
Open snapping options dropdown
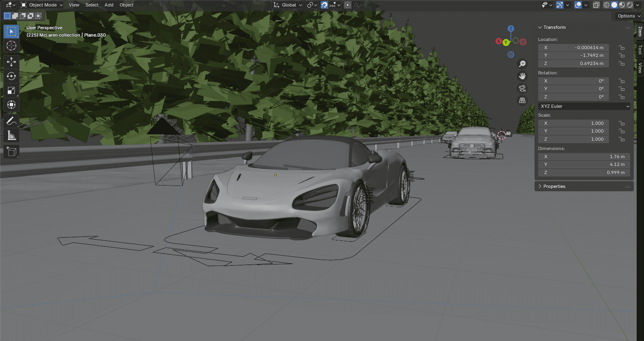click(335, 5)
